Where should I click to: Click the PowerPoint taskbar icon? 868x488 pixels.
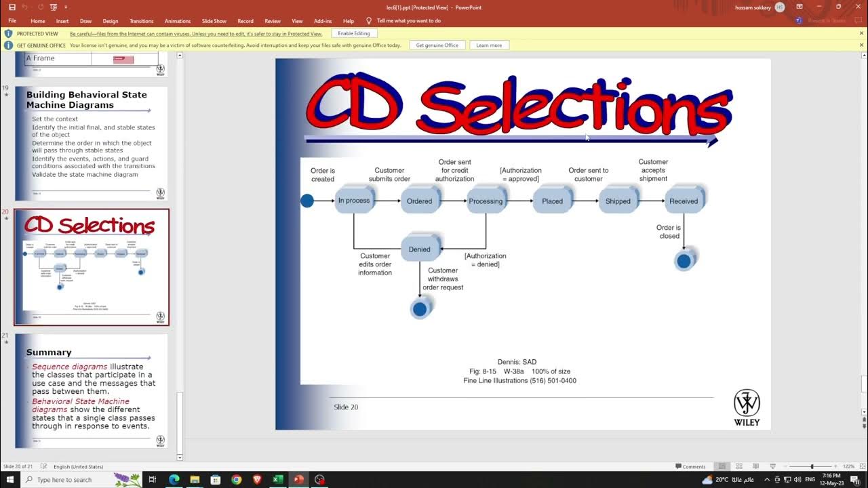pos(298,480)
